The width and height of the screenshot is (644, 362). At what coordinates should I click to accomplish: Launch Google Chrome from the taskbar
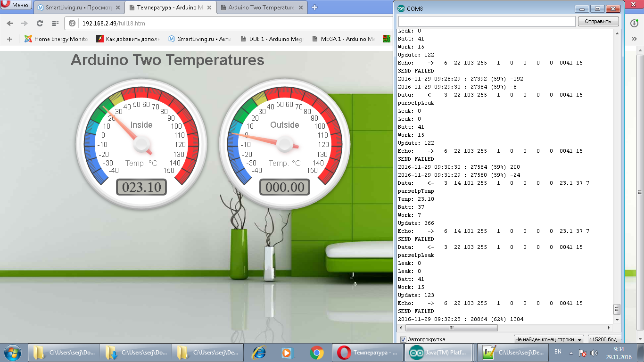click(x=316, y=353)
